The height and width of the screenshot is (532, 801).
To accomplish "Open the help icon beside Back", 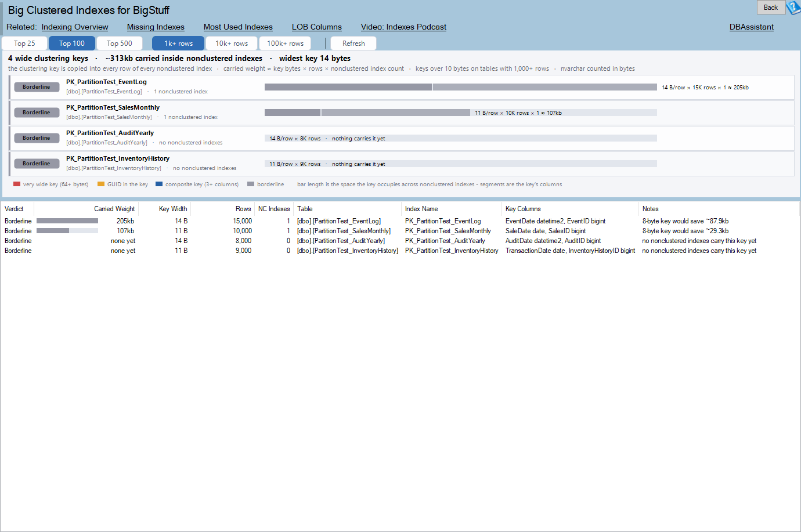I will (x=793, y=8).
